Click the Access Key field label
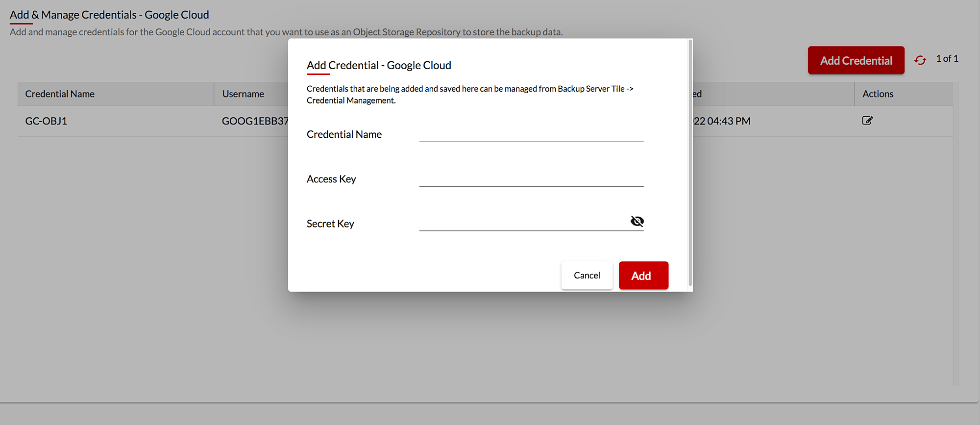 tap(331, 179)
